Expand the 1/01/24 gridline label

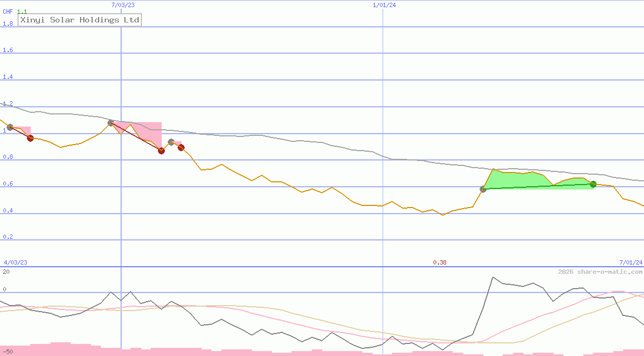click(384, 5)
